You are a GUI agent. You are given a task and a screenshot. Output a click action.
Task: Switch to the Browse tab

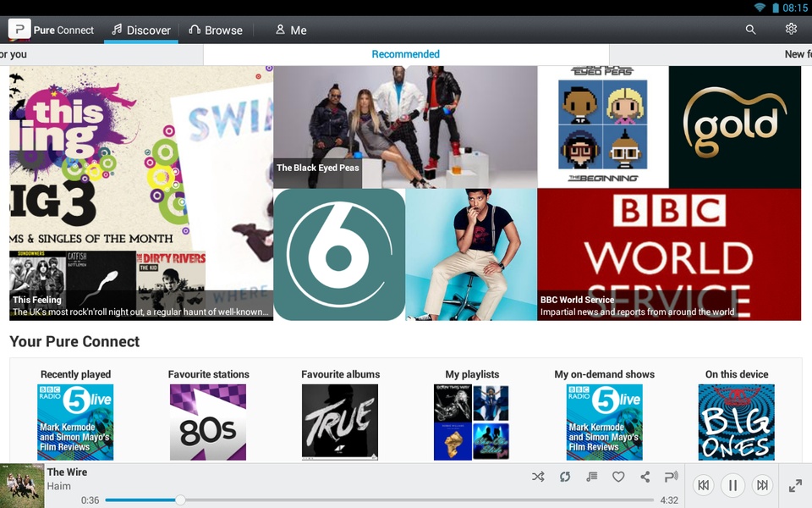[216, 30]
